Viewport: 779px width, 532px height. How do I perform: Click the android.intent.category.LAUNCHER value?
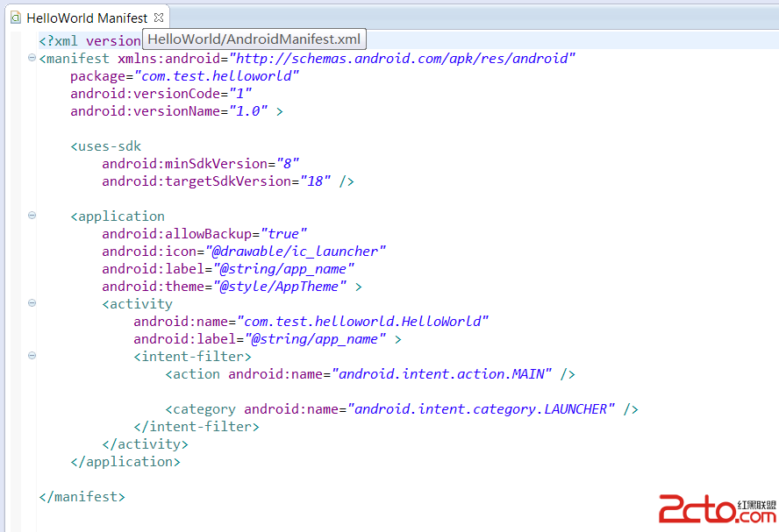point(481,409)
